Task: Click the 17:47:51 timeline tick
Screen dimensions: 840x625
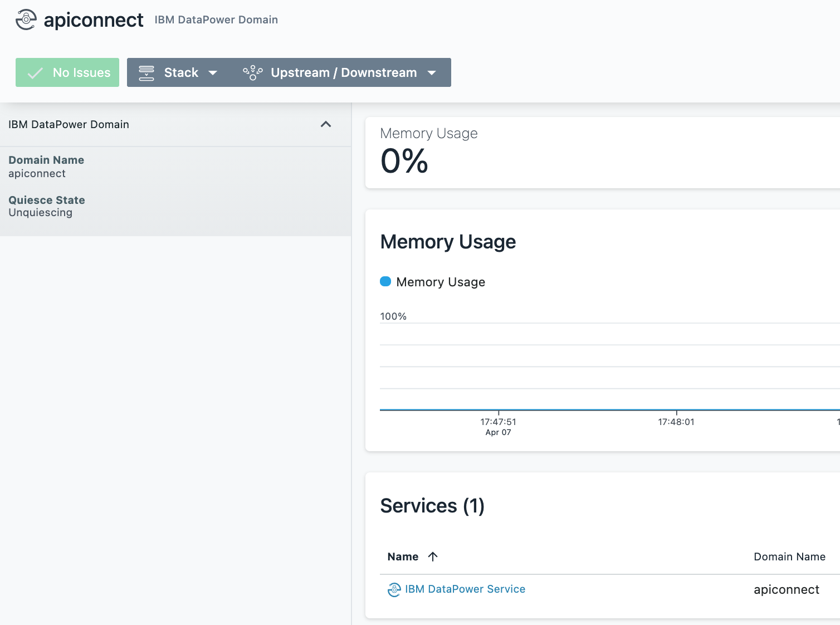Action: 498,422
